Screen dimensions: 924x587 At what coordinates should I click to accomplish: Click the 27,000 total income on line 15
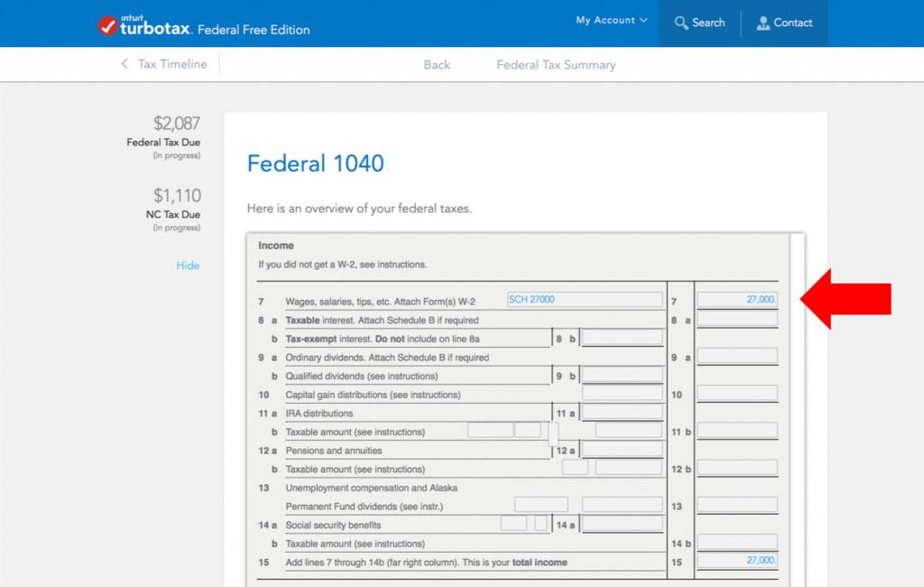pyautogui.click(x=738, y=560)
